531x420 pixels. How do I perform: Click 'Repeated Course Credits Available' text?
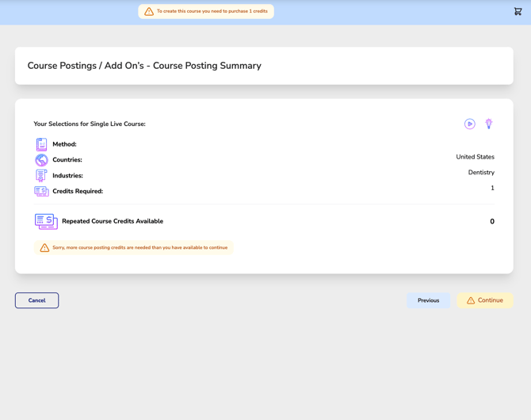pos(113,221)
